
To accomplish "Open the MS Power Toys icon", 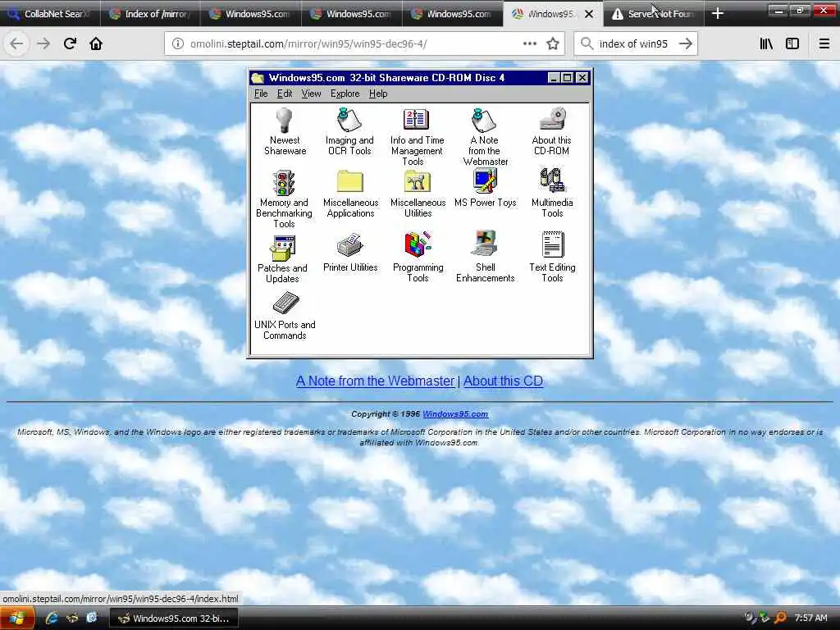I will (x=485, y=181).
